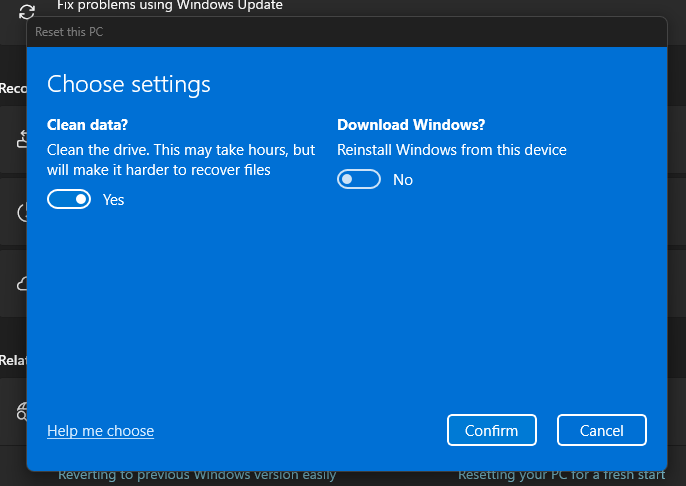Click the Windows Update sync arrows icon
The width and height of the screenshot is (686, 486).
[x=27, y=11]
